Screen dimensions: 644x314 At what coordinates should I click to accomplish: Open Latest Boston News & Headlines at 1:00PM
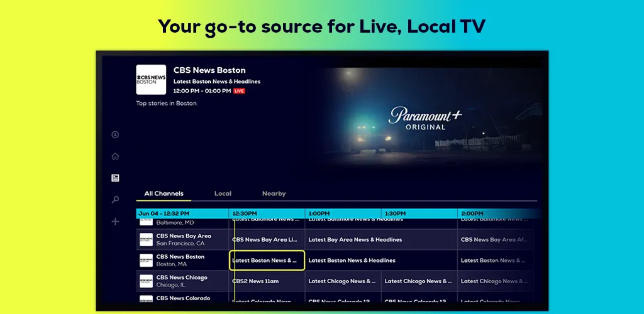pyautogui.click(x=381, y=260)
